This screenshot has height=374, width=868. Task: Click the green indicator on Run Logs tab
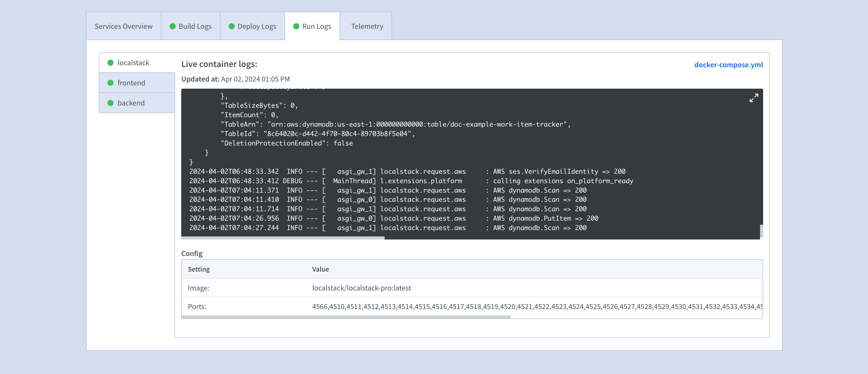[296, 26]
